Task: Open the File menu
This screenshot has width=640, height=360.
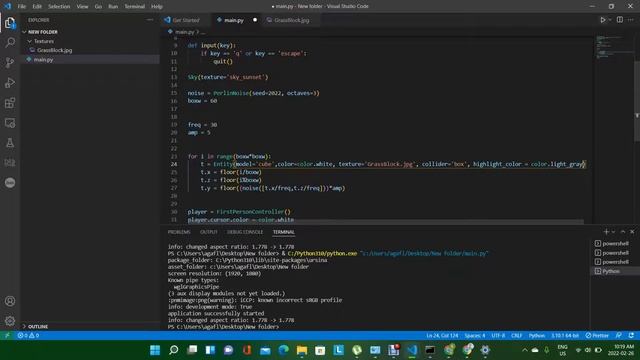Action: tap(22, 7)
